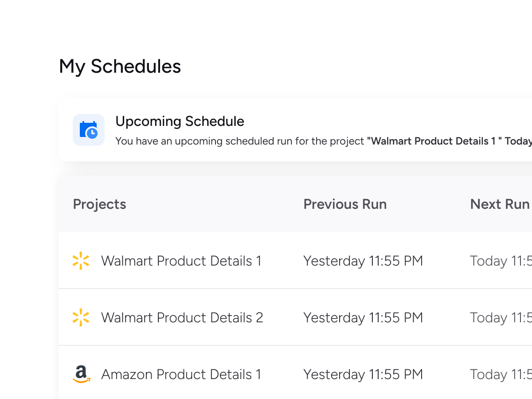Sort by the Projects column header
This screenshot has height=399, width=532.
[x=99, y=204]
